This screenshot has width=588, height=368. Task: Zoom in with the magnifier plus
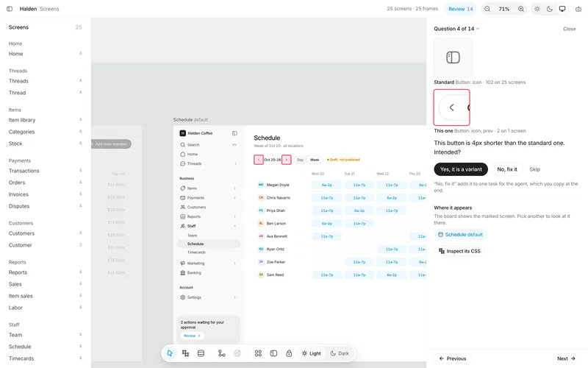point(521,9)
